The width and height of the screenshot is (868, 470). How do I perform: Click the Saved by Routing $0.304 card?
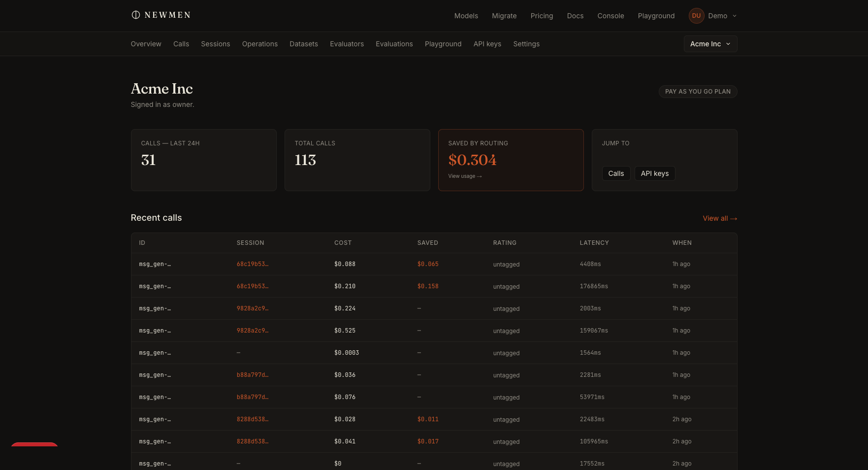[511, 160]
